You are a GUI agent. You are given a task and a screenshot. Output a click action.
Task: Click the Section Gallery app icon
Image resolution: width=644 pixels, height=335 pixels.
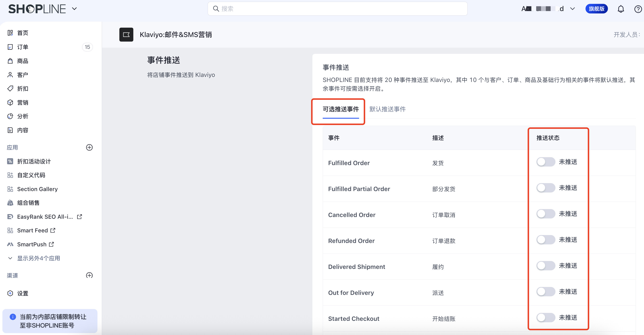10,189
